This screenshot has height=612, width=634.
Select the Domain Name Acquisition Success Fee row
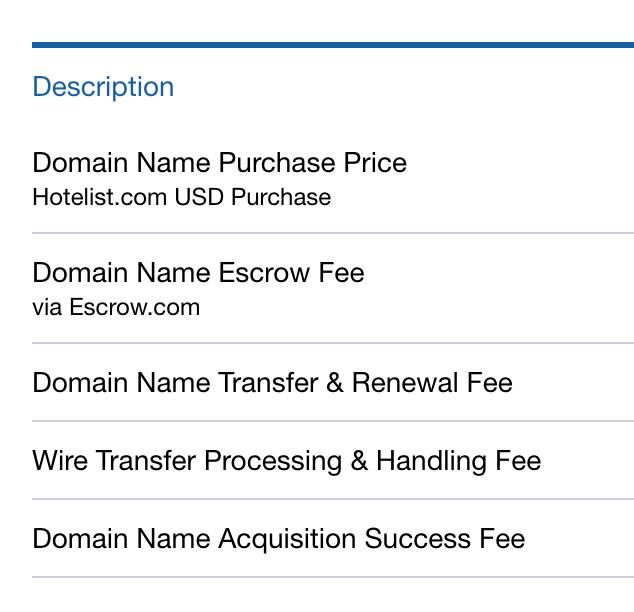tap(278, 539)
